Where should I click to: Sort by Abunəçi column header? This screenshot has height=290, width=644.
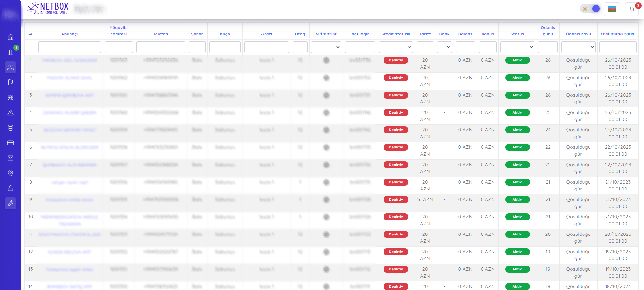[x=69, y=34]
